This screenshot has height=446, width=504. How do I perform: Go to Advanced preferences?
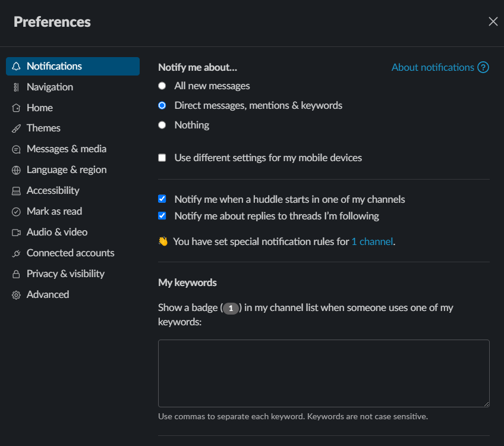click(73, 295)
